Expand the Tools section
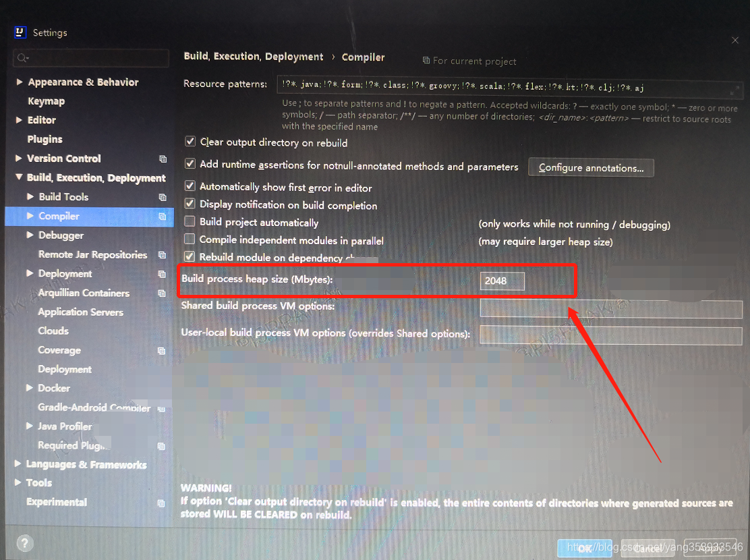Image resolution: width=750 pixels, height=560 pixels. (18, 482)
